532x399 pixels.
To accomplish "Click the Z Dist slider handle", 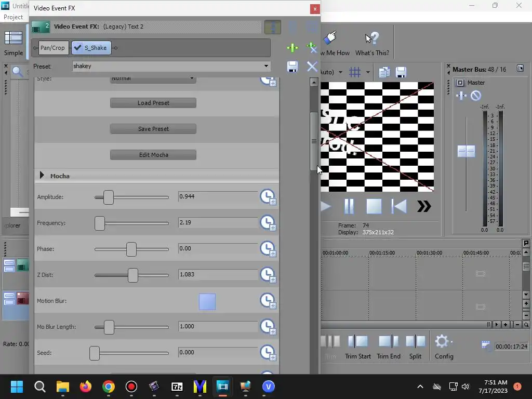I will pos(133,275).
